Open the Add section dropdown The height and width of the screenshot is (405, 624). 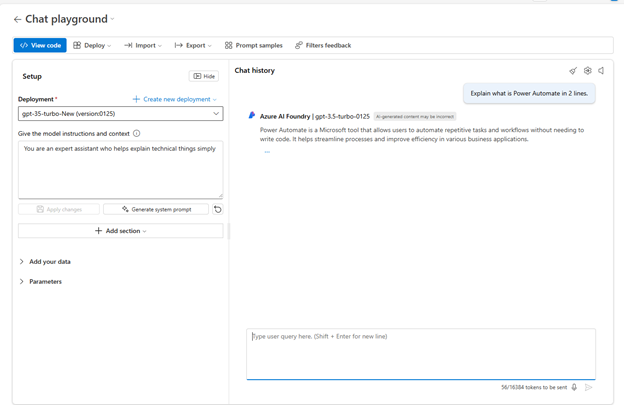[x=121, y=231]
